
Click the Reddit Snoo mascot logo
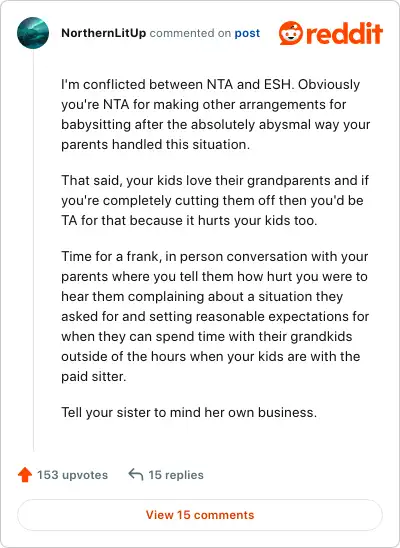click(290, 33)
